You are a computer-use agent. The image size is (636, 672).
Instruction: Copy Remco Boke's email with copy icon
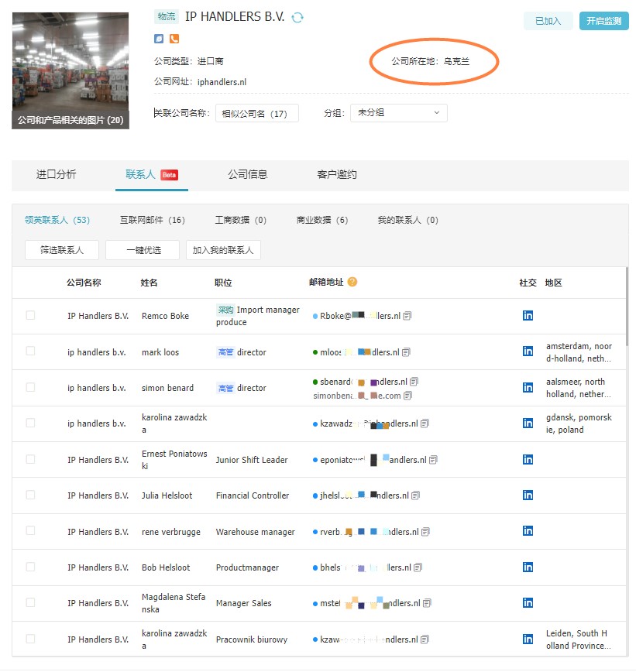[x=407, y=316]
